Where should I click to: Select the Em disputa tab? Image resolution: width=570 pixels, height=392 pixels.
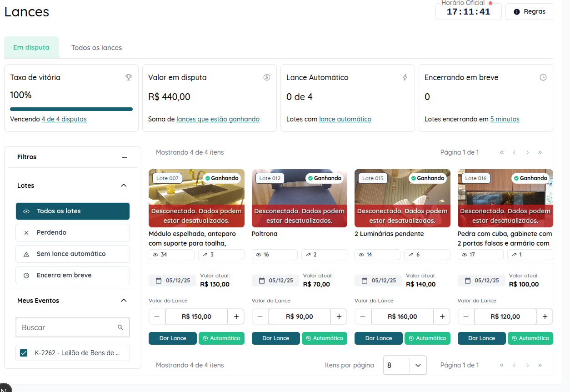(x=31, y=47)
